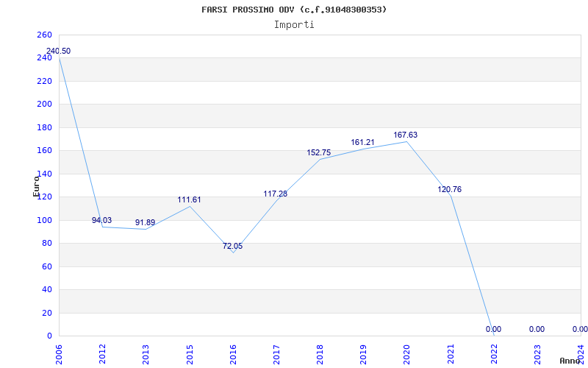This screenshot has width=588, height=368.
Task: Click the Anno x-axis title
Action: [571, 361]
